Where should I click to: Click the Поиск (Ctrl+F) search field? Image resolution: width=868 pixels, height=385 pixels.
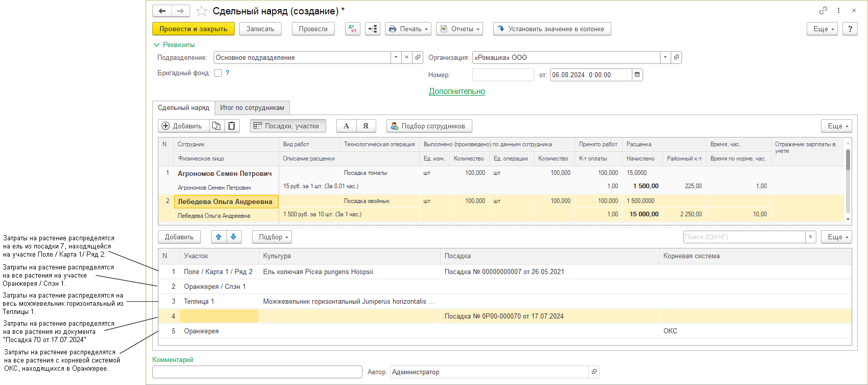(744, 237)
